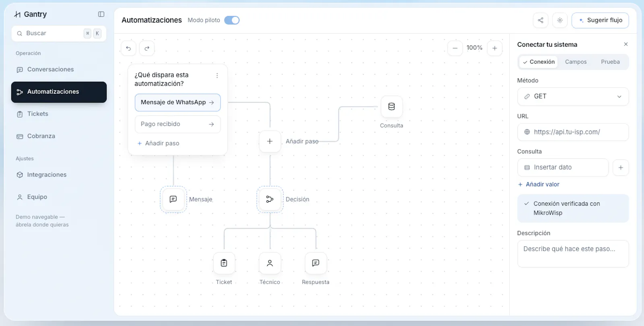Switch to the Campos tab

(576, 62)
